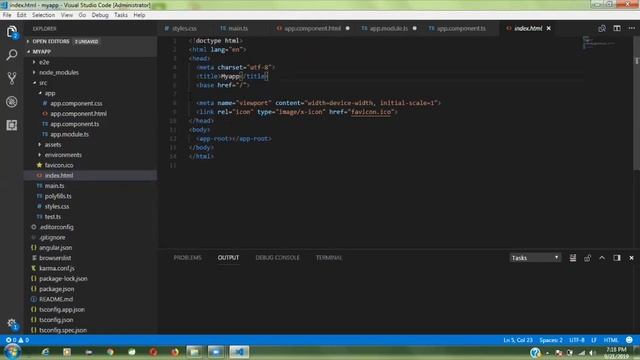This screenshot has width=640, height=360.
Task: Open tsconfig.app.json in the explorer
Action: (90, 309)
